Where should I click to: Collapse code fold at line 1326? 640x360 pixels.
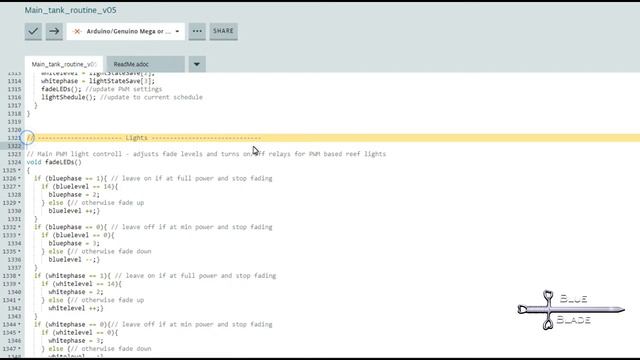(19, 178)
